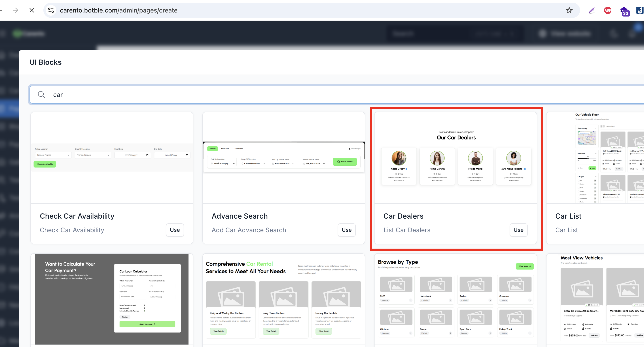Click the 'Check Car Availability' block title

77,216
